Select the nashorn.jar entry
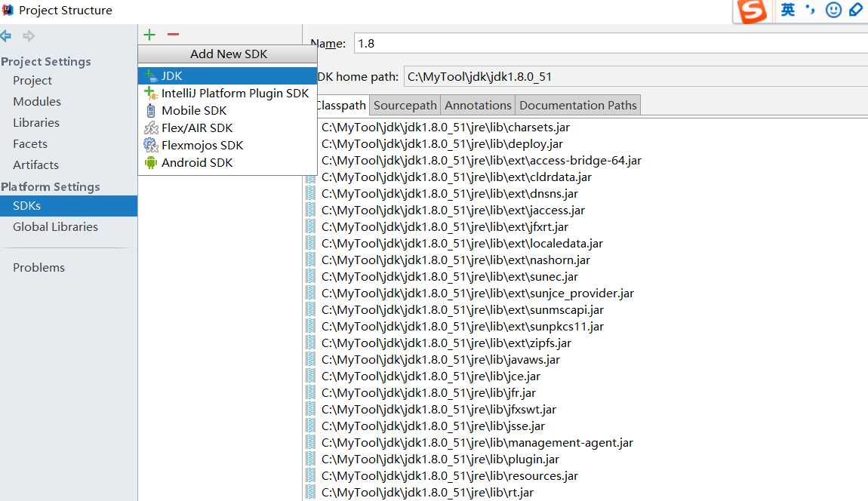Viewport: 868px width, 501px height. tap(456, 260)
